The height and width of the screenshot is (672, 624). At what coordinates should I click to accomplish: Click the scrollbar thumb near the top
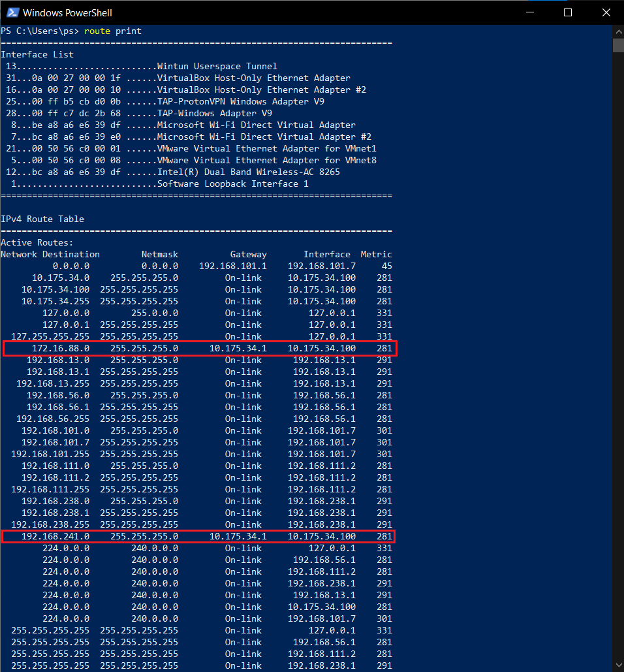[617, 45]
